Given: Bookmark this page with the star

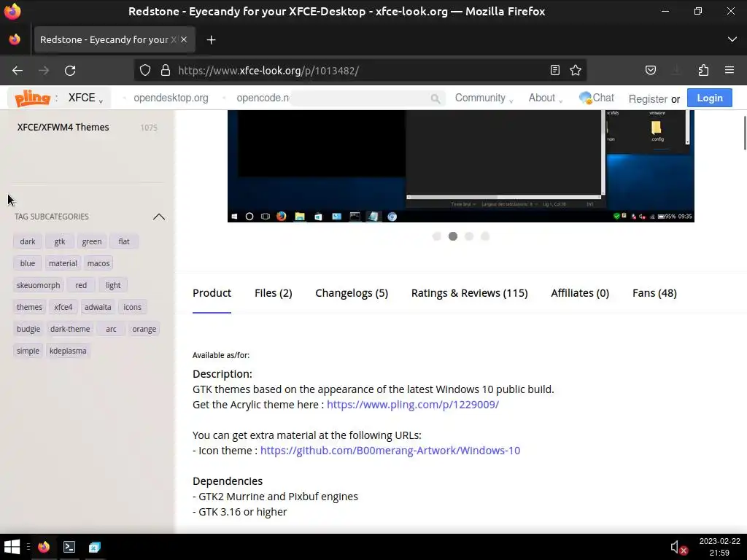Looking at the screenshot, I should click(576, 71).
